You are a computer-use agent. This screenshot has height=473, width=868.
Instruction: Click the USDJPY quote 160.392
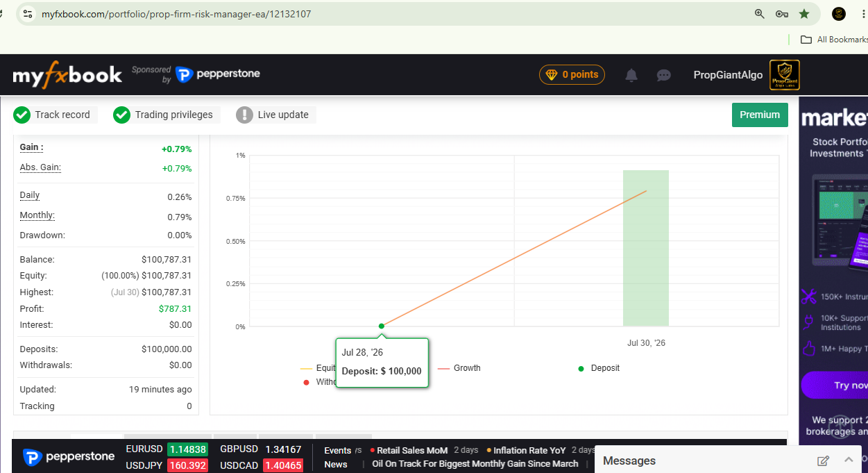[x=187, y=465]
